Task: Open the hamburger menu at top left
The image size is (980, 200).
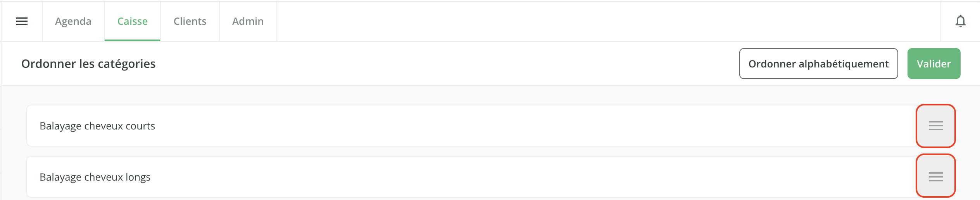Action: (x=22, y=21)
